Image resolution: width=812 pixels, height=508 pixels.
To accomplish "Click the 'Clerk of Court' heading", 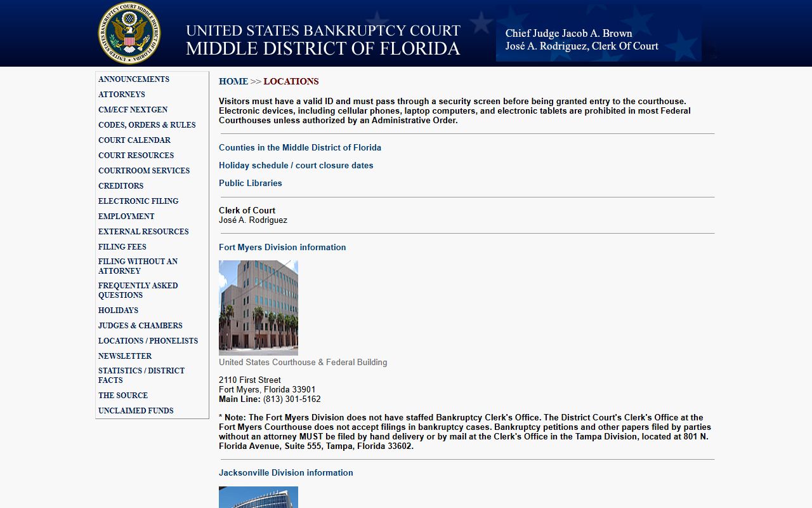I will [247, 210].
